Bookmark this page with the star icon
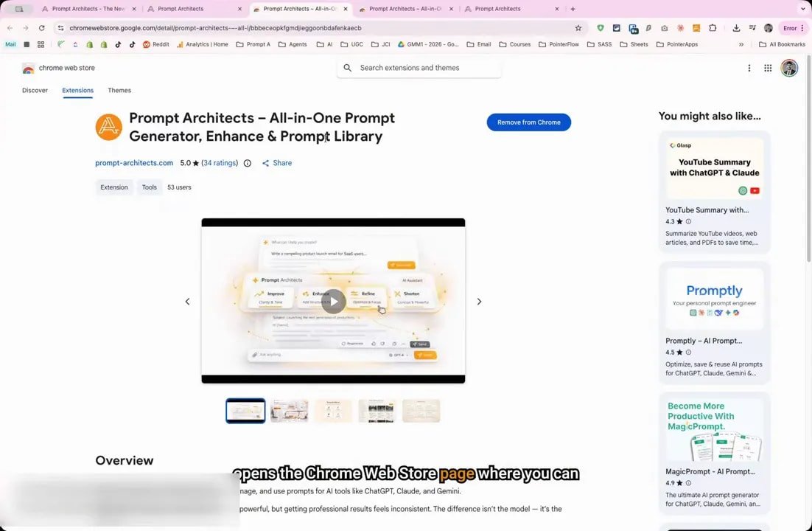The image size is (812, 531). pyautogui.click(x=578, y=28)
